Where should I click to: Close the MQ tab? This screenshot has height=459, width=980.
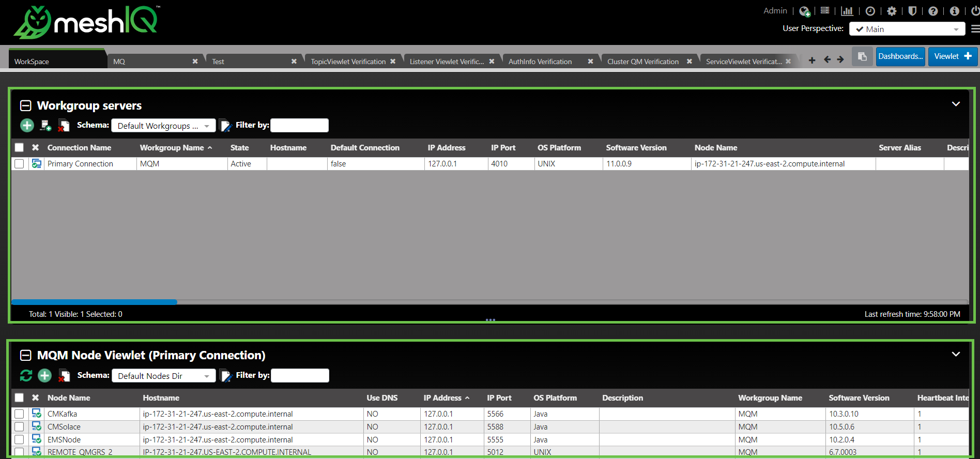(x=195, y=61)
